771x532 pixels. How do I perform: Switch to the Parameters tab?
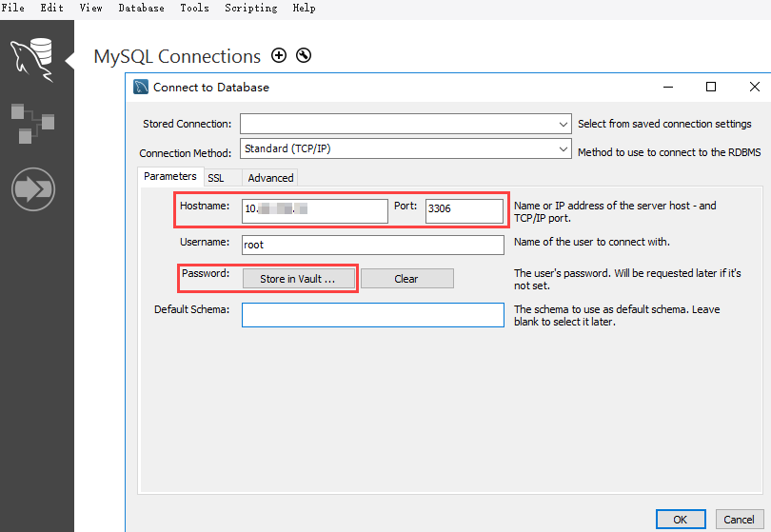(170, 176)
